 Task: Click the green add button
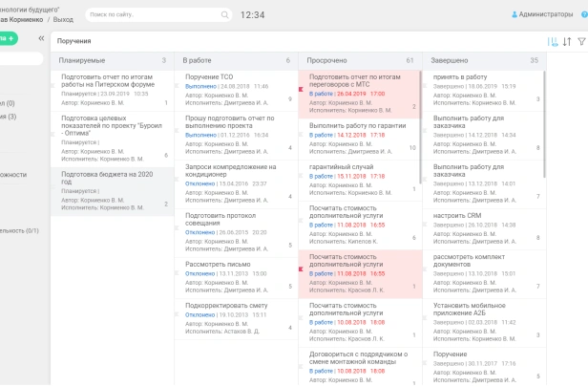(x=9, y=38)
